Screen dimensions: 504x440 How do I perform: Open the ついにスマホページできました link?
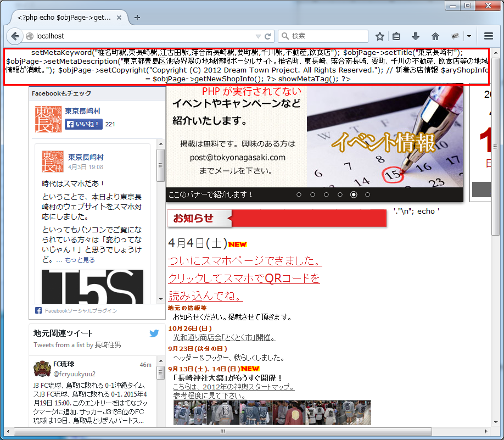click(245, 260)
